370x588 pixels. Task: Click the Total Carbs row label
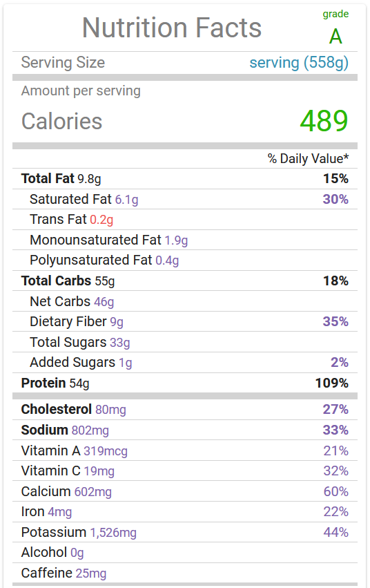tap(56, 281)
